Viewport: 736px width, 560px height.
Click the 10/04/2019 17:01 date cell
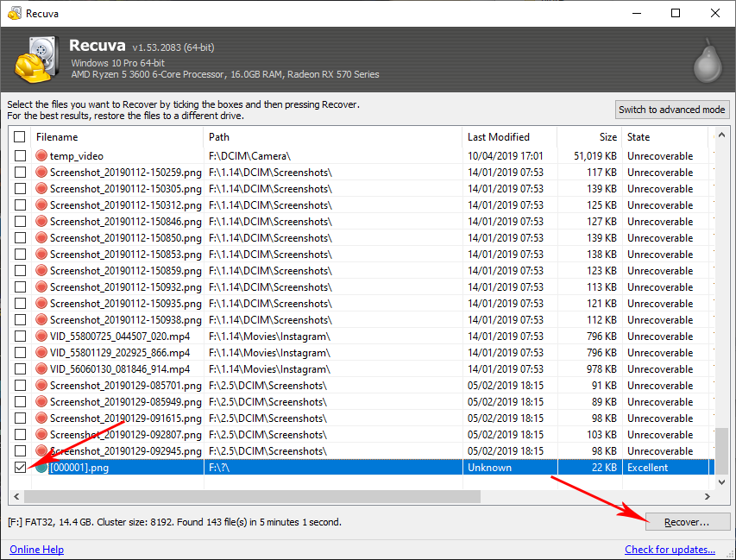pyautogui.click(x=505, y=156)
